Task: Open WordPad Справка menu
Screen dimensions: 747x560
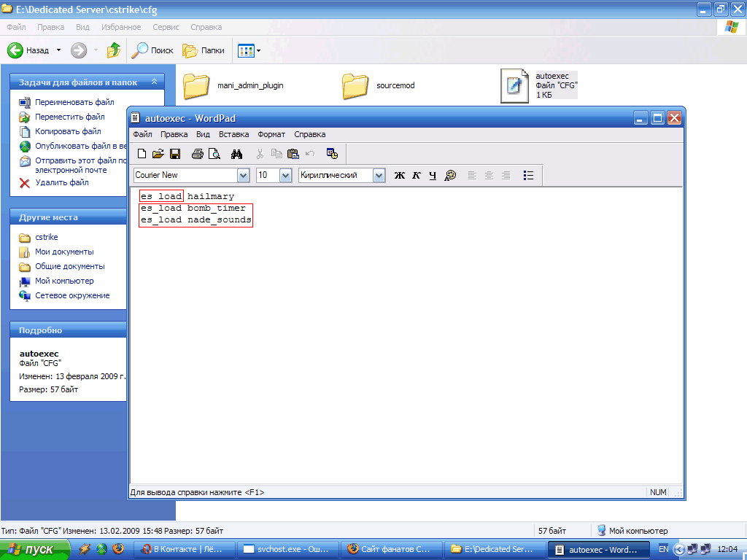Action: [309, 134]
